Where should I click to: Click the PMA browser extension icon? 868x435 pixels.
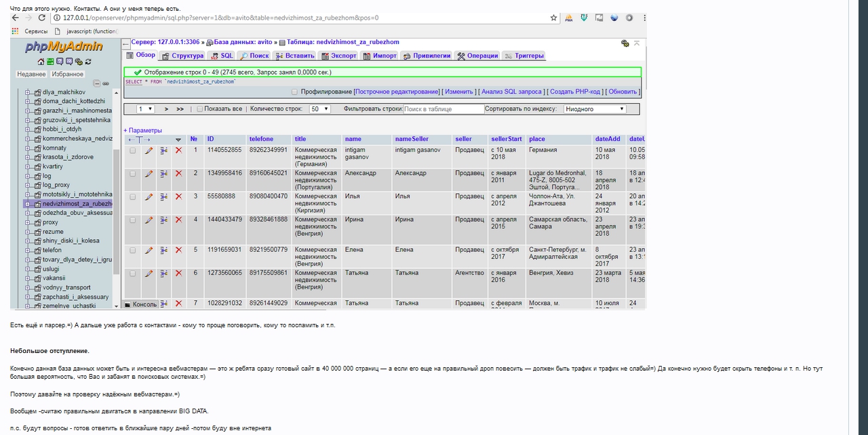coord(569,18)
